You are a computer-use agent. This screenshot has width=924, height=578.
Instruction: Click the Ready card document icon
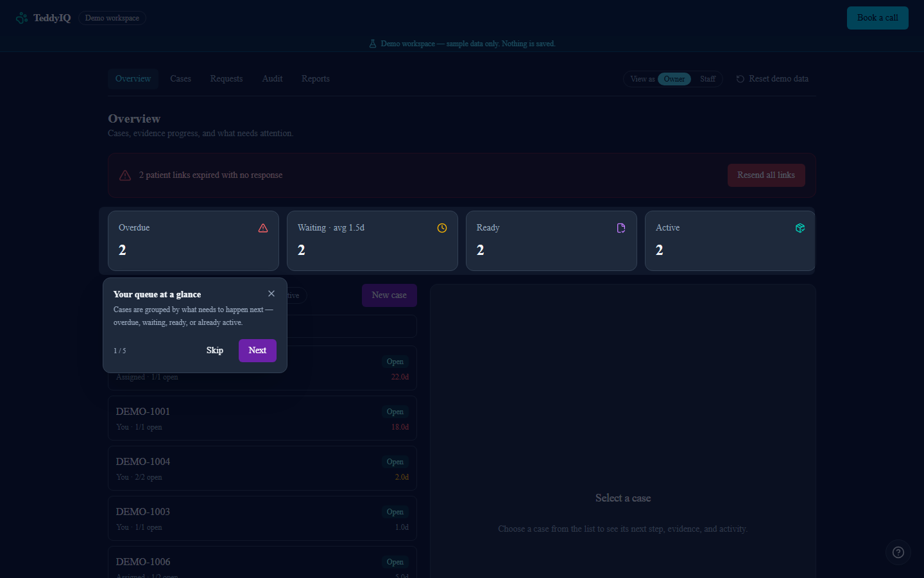621,228
